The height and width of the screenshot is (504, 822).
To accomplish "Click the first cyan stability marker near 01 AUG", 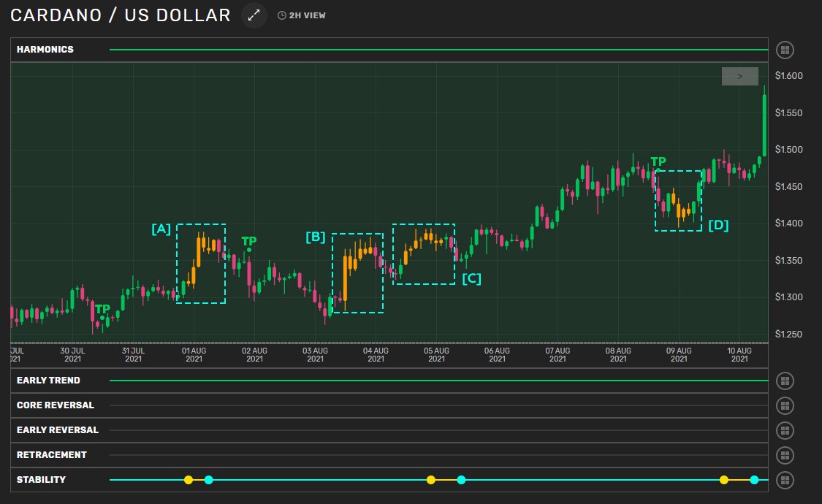I will click(209, 480).
